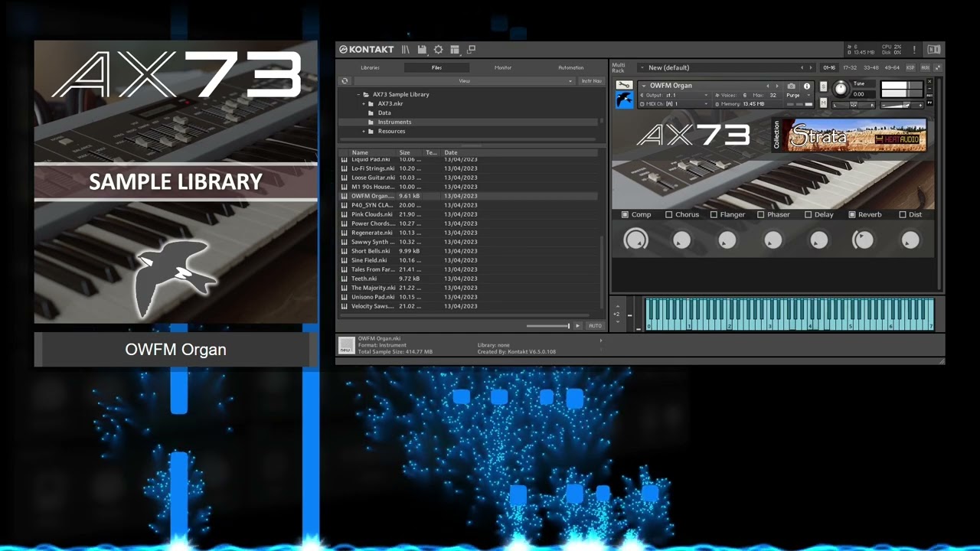
Task: Click the knob under Comp
Action: 635,240
